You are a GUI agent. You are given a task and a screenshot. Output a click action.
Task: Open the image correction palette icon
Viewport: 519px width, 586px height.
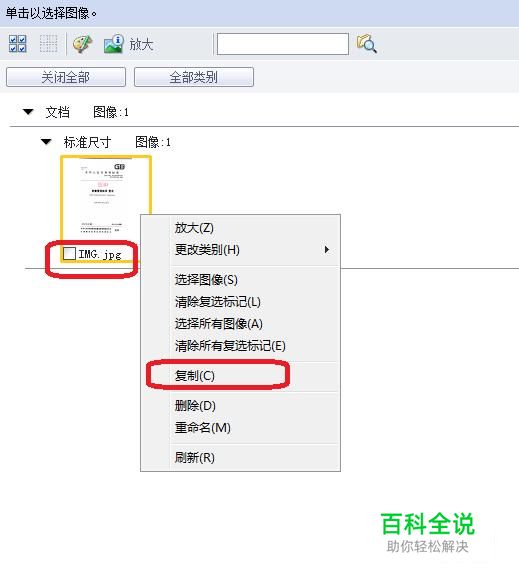(x=82, y=44)
